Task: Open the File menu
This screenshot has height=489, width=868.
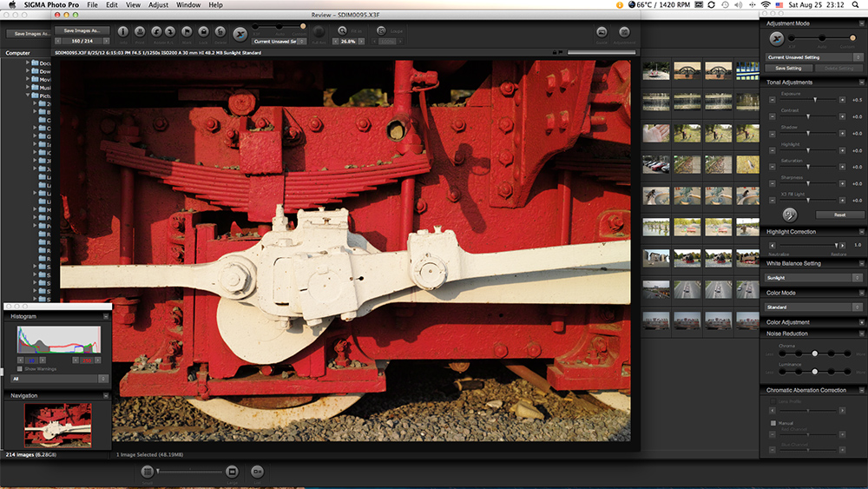Action: (x=93, y=4)
